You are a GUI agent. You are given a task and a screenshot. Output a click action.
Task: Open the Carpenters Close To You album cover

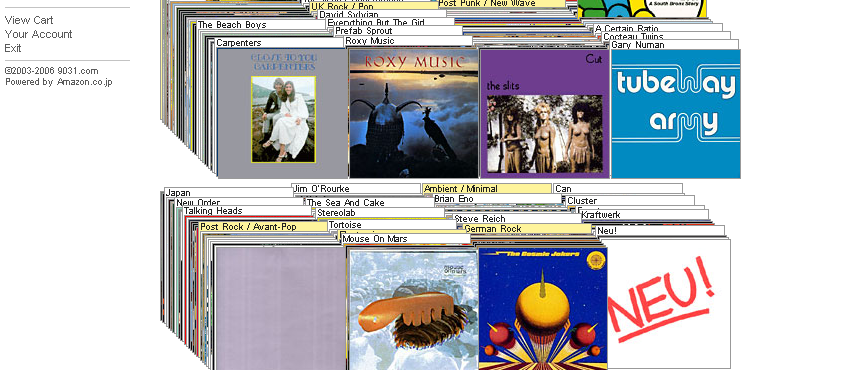tap(282, 113)
